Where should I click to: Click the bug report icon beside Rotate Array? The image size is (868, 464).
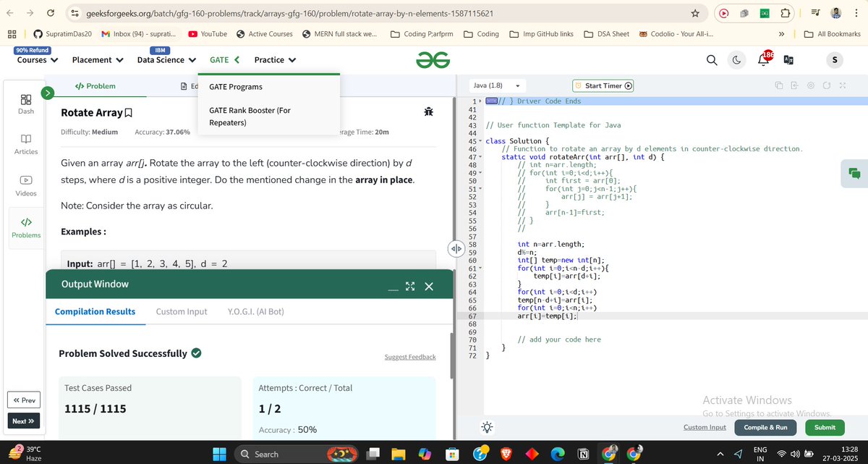428,112
